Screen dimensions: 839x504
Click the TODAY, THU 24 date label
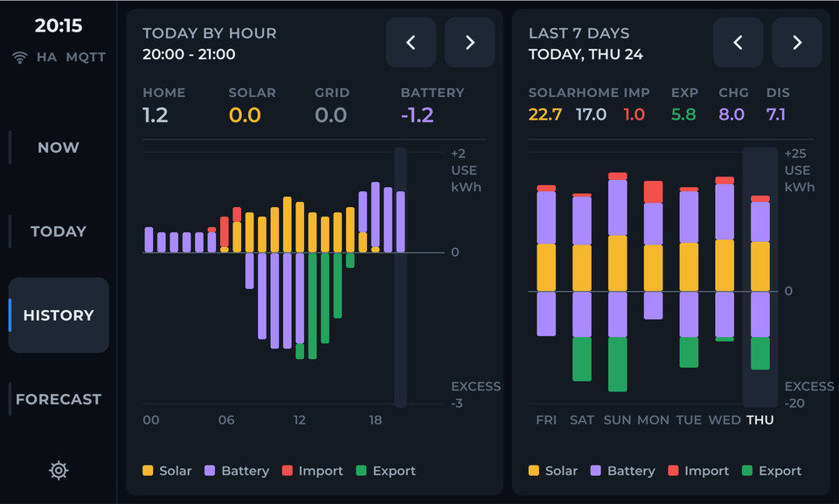click(586, 54)
